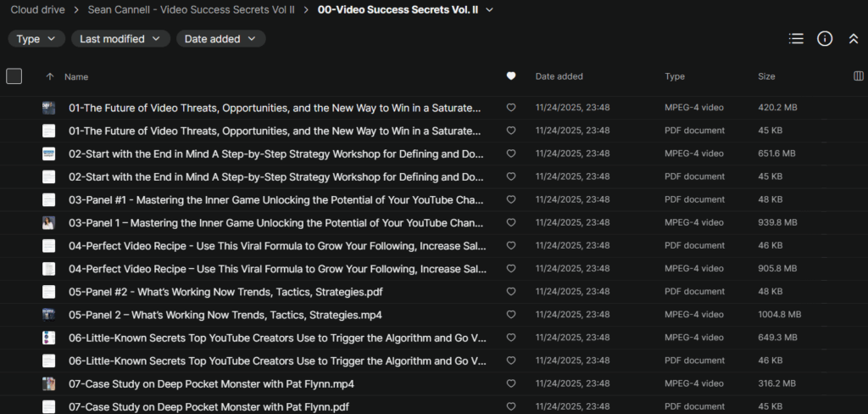Open column settings icon in header
The image size is (868, 414).
click(x=859, y=76)
